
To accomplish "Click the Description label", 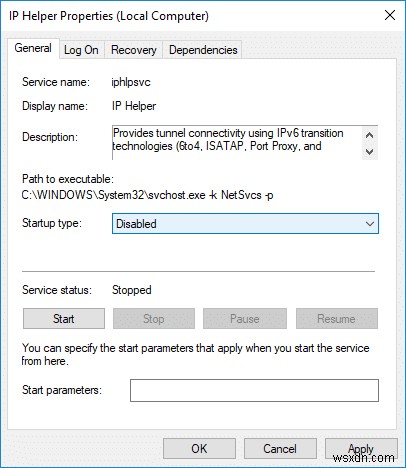I will tap(50, 137).
